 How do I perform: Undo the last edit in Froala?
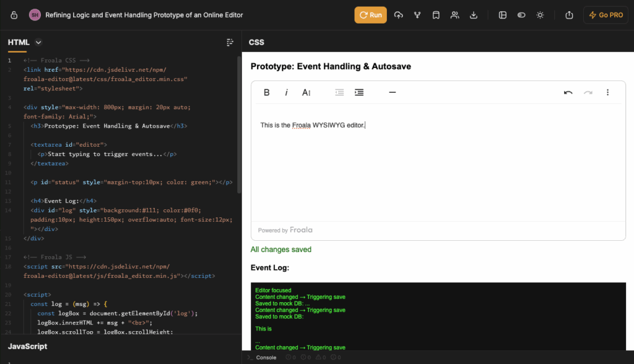568,93
